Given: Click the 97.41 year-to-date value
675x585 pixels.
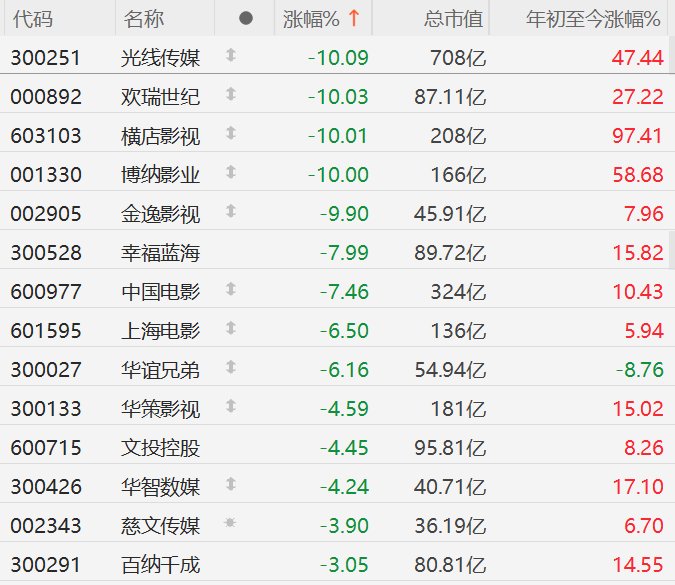Looking at the screenshot, I should pyautogui.click(x=637, y=136).
